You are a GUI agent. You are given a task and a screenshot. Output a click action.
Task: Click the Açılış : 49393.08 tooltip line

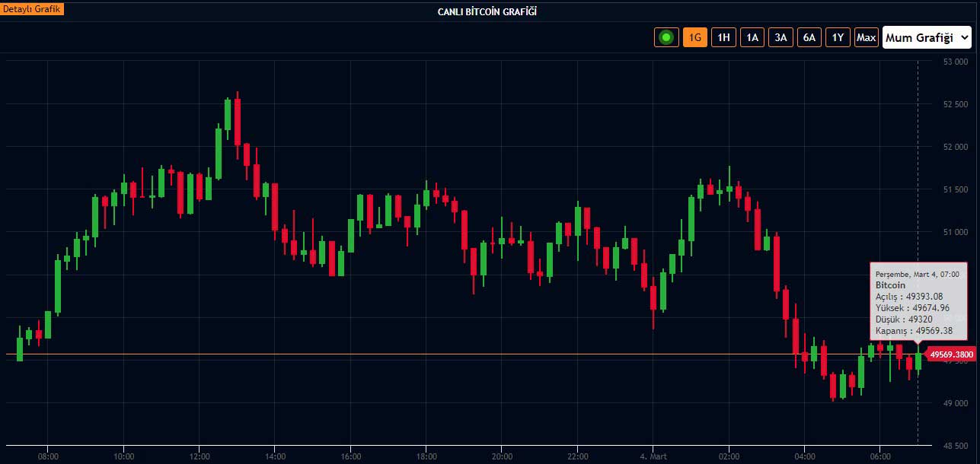(909, 297)
